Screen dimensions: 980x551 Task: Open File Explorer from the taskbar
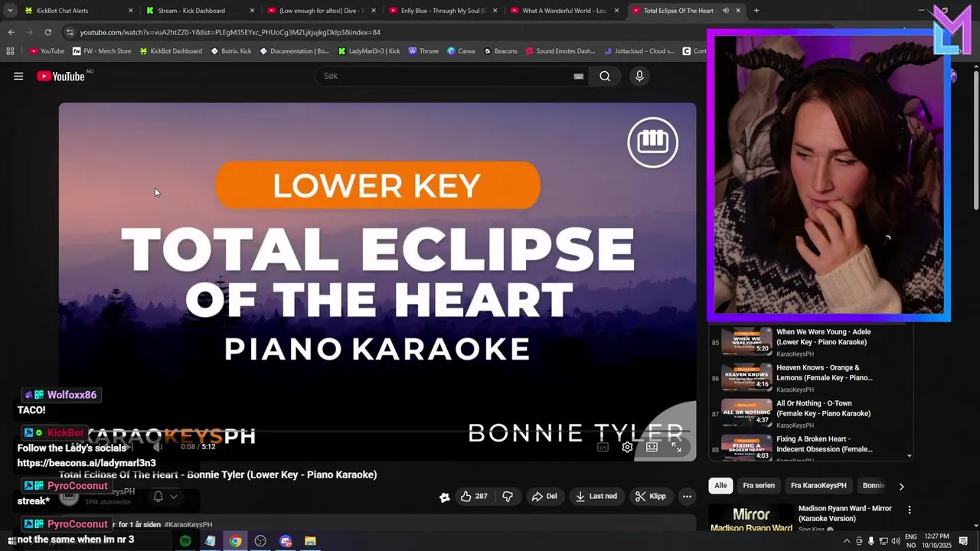(x=310, y=541)
